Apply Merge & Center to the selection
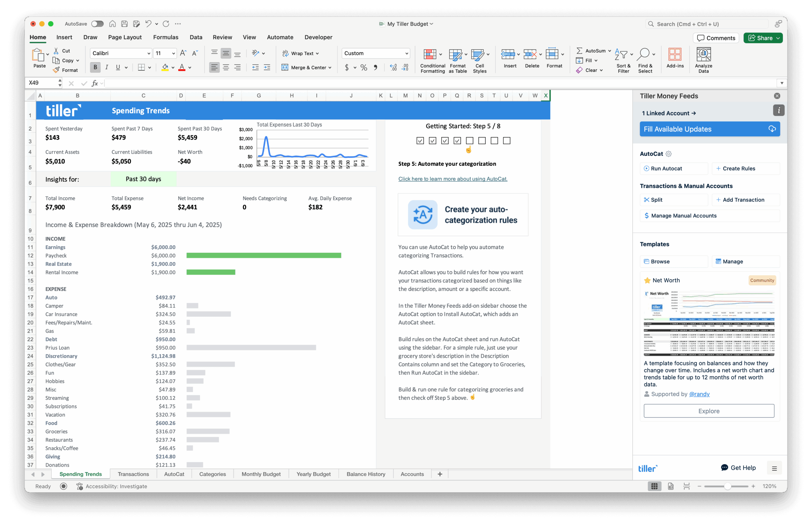Screen dimensions: 812x525 click(x=306, y=67)
